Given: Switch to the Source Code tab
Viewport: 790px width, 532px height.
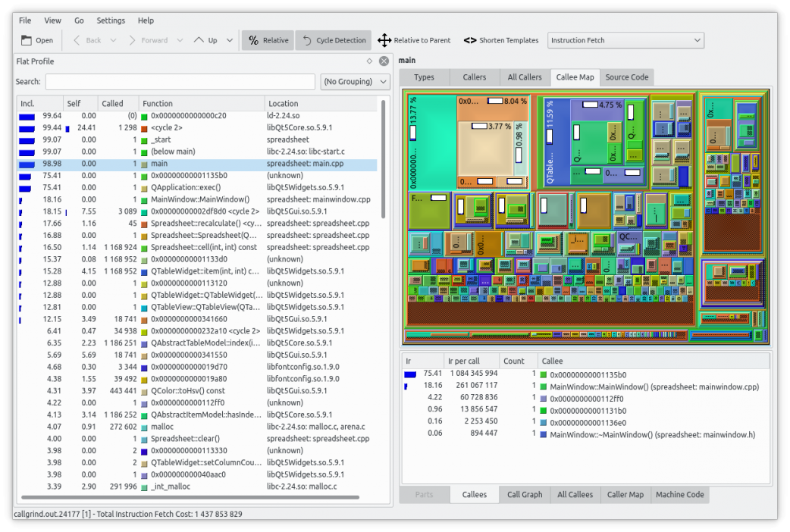Looking at the screenshot, I should (626, 77).
